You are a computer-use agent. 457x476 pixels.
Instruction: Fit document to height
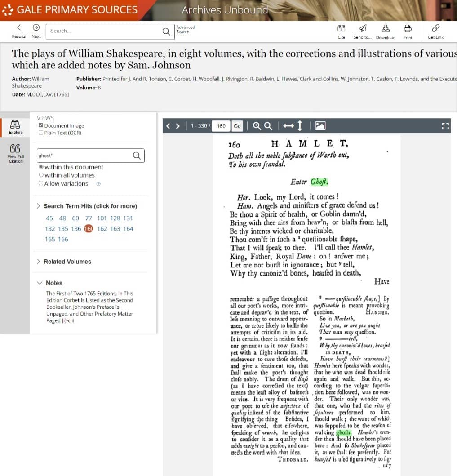(x=300, y=126)
